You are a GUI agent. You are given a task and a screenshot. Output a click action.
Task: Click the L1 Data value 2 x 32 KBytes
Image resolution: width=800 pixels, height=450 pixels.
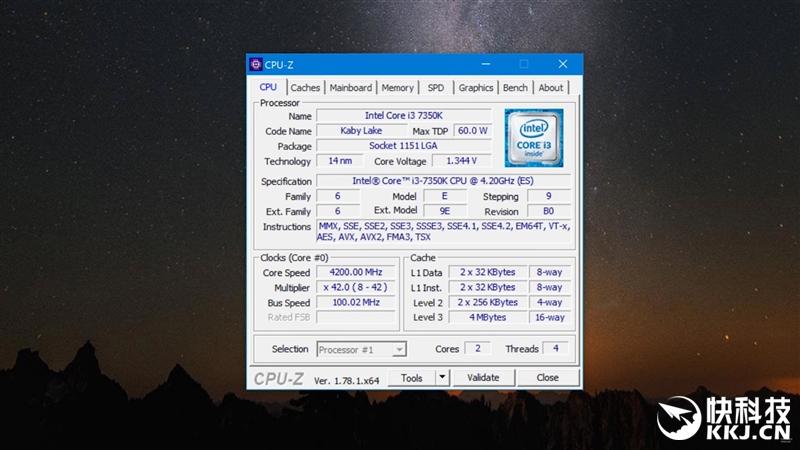point(487,272)
